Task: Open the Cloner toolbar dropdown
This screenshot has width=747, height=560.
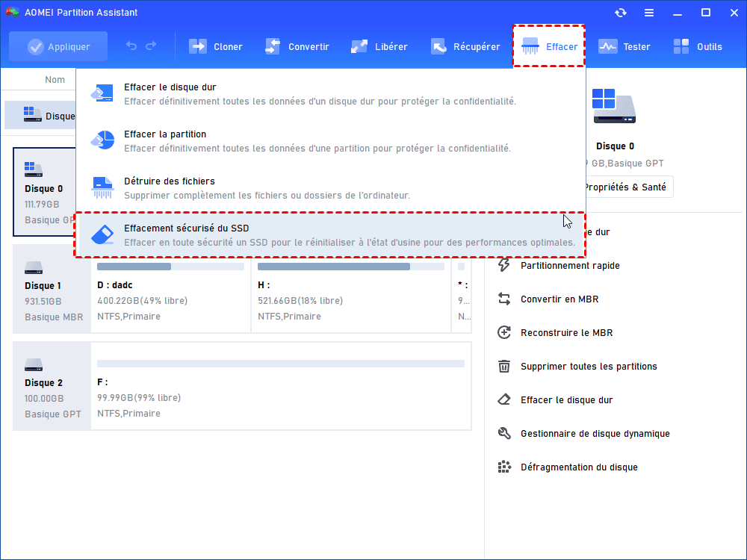Action: 216,46
